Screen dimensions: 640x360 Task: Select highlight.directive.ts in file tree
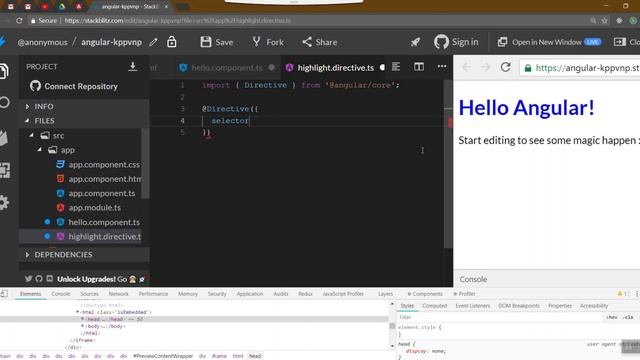click(x=98, y=236)
